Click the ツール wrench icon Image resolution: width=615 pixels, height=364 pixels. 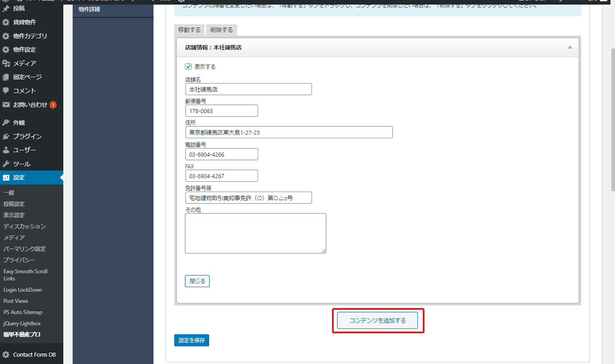point(6,164)
